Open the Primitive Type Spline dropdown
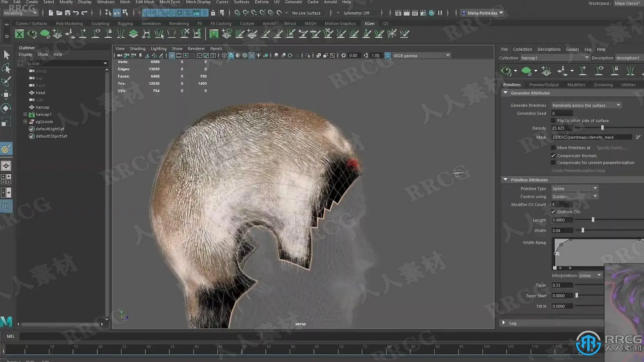This screenshot has height=362, width=644. pos(575,188)
